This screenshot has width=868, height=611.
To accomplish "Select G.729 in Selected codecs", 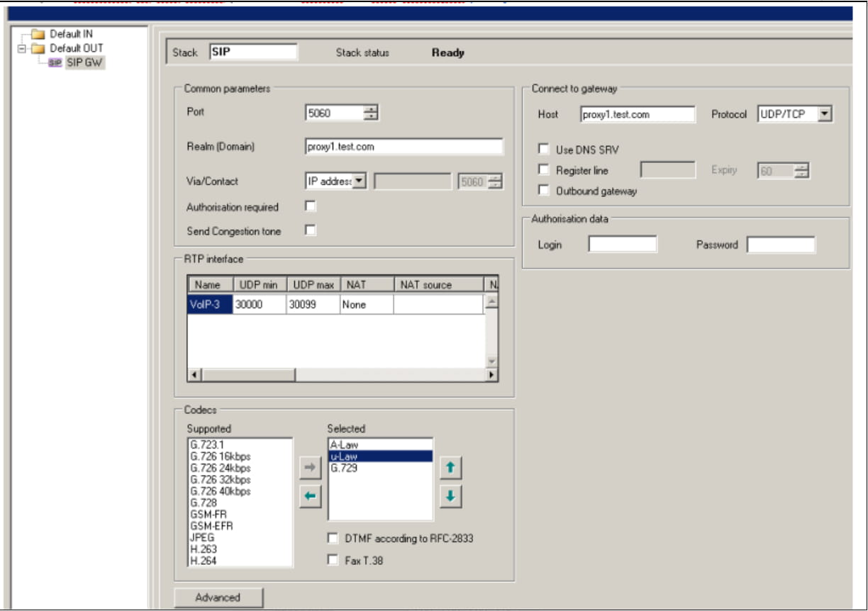I will (x=380, y=468).
